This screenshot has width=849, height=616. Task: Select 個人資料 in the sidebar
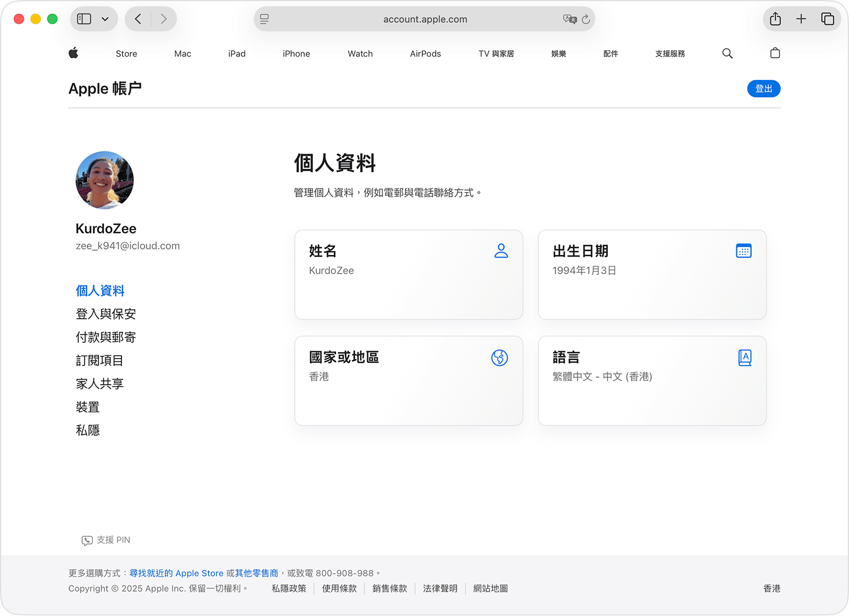pos(100,291)
